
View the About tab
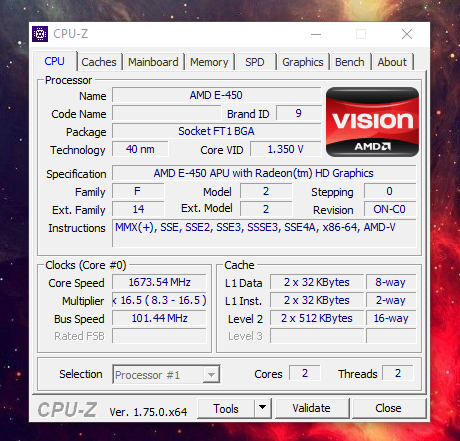392,62
